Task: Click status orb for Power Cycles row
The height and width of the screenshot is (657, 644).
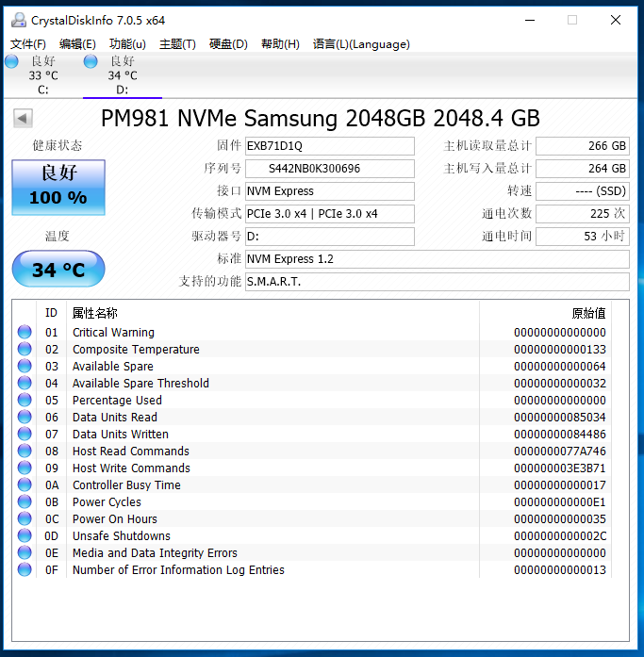Action: (25, 501)
